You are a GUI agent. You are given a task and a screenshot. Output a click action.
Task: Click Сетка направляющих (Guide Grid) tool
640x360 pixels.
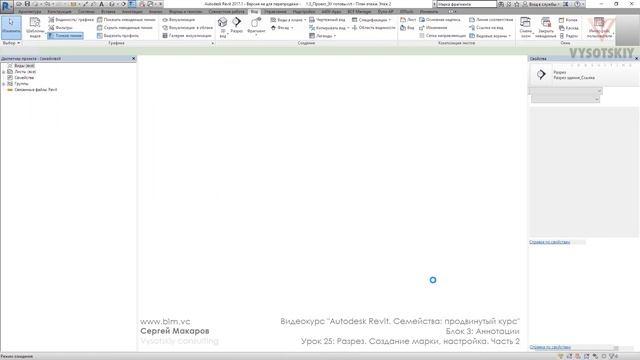442,36
